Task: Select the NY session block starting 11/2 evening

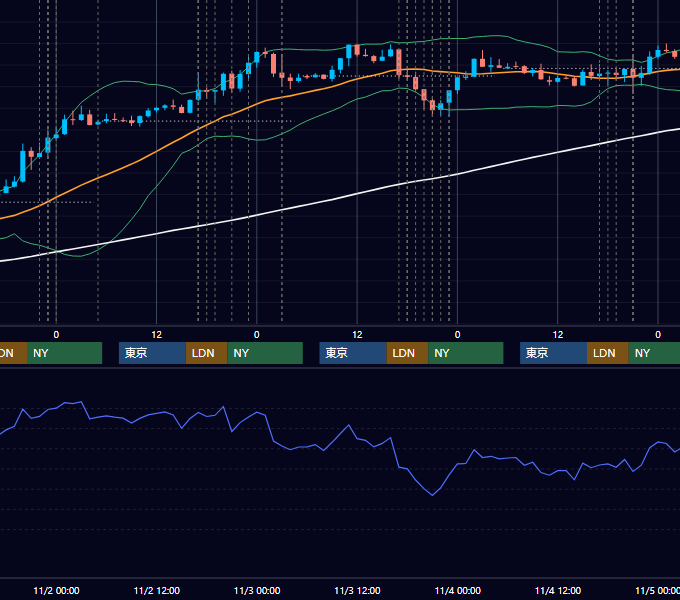Action: (x=265, y=353)
